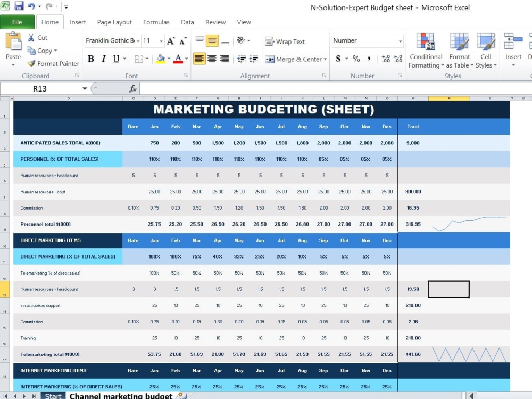Click Merge & Center button

coord(294,59)
